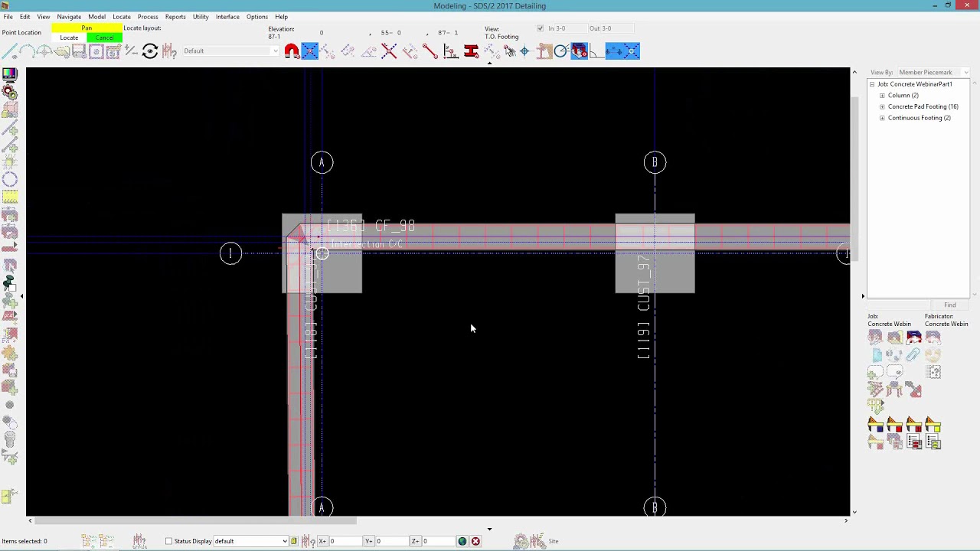Click the green Cancel button
The image size is (980, 551).
[104, 37]
